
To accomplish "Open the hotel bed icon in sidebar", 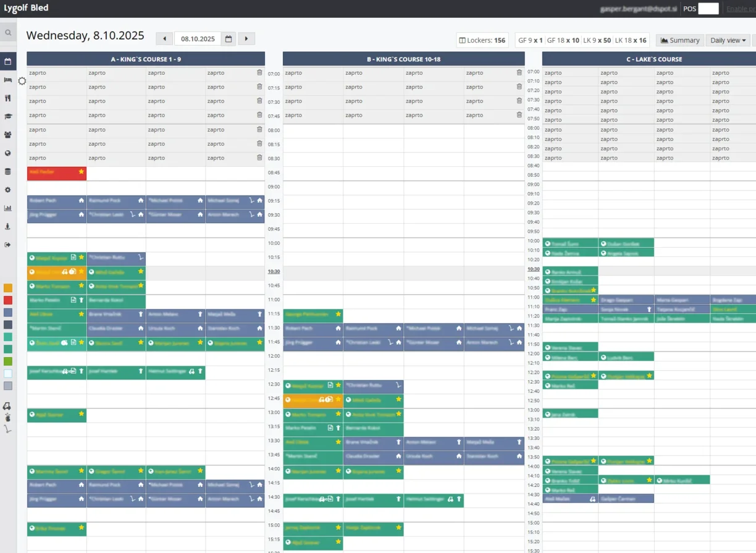I will [8, 80].
